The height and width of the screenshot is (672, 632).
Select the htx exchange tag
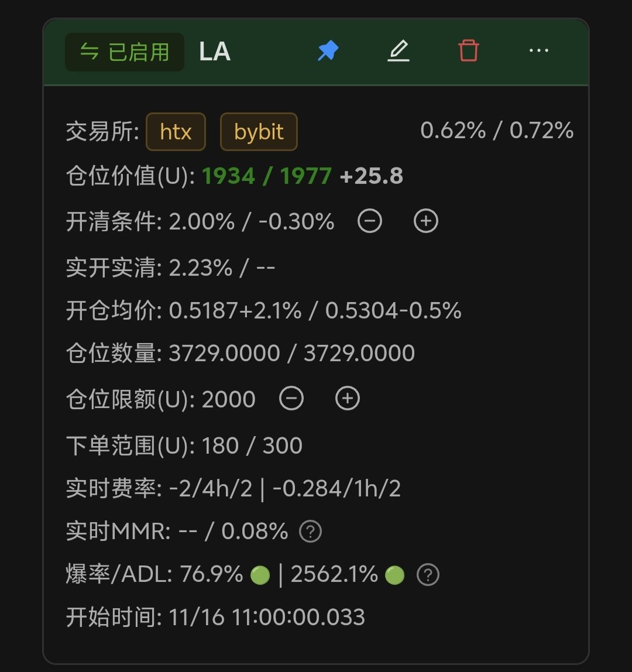tap(176, 132)
